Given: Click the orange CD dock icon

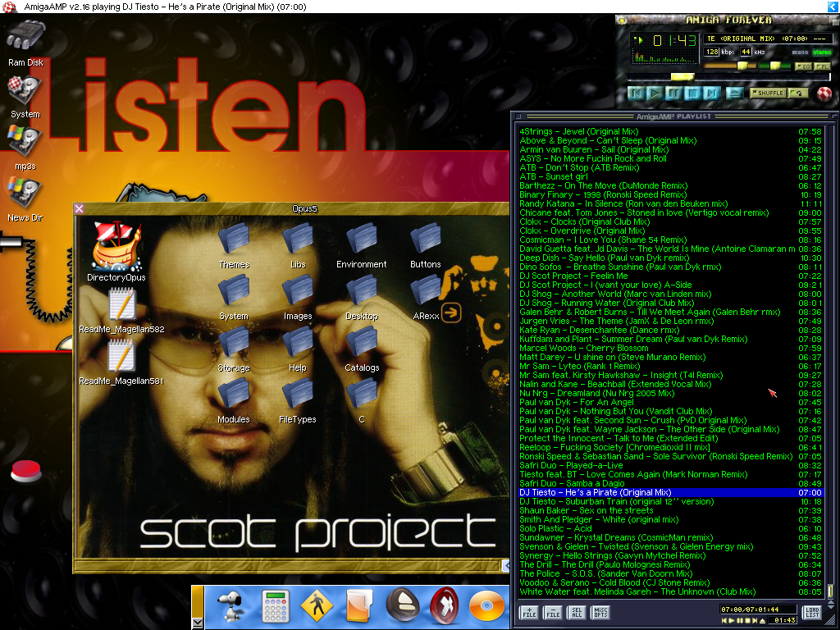Looking at the screenshot, I should click(x=487, y=606).
